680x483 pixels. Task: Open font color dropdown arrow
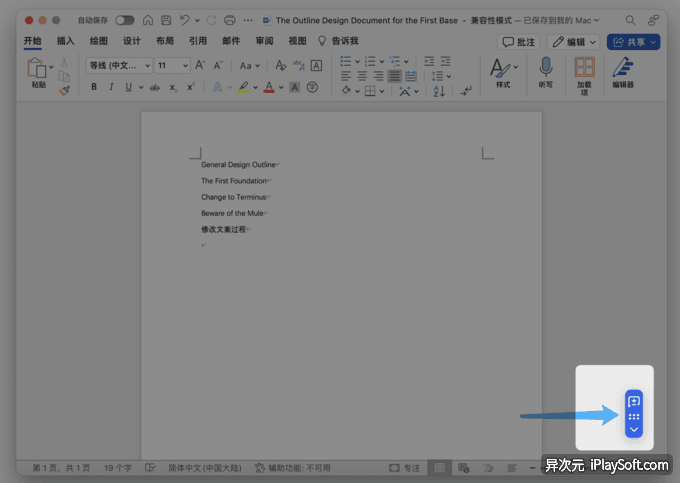[x=281, y=88]
